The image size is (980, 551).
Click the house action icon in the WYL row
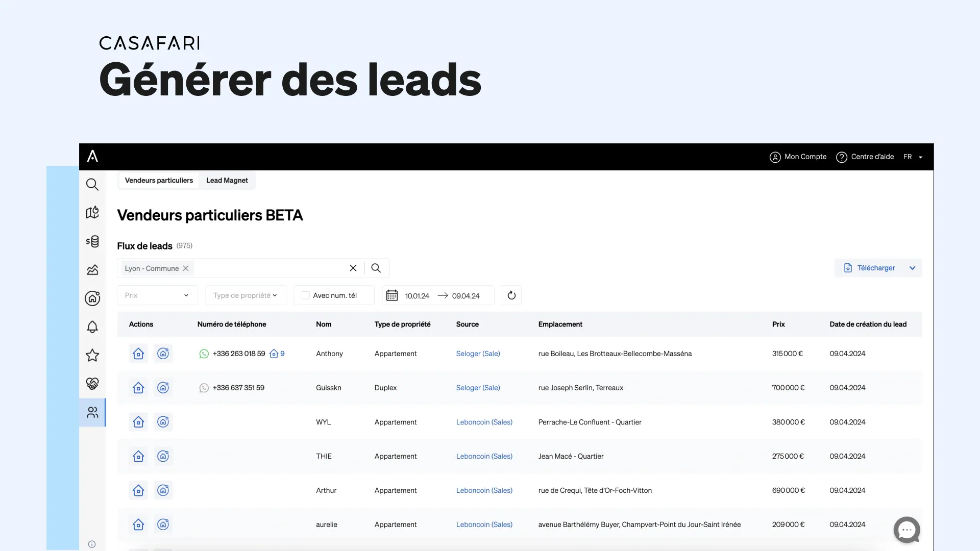pyautogui.click(x=138, y=422)
